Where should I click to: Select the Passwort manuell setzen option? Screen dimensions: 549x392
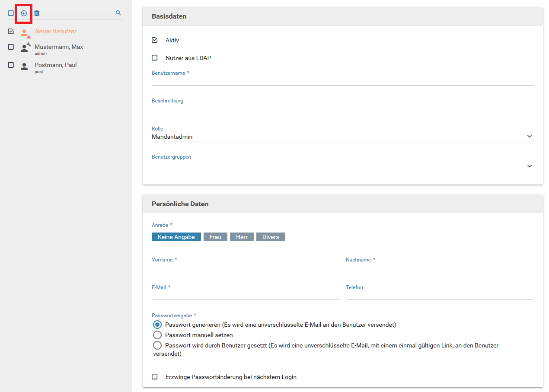157,335
